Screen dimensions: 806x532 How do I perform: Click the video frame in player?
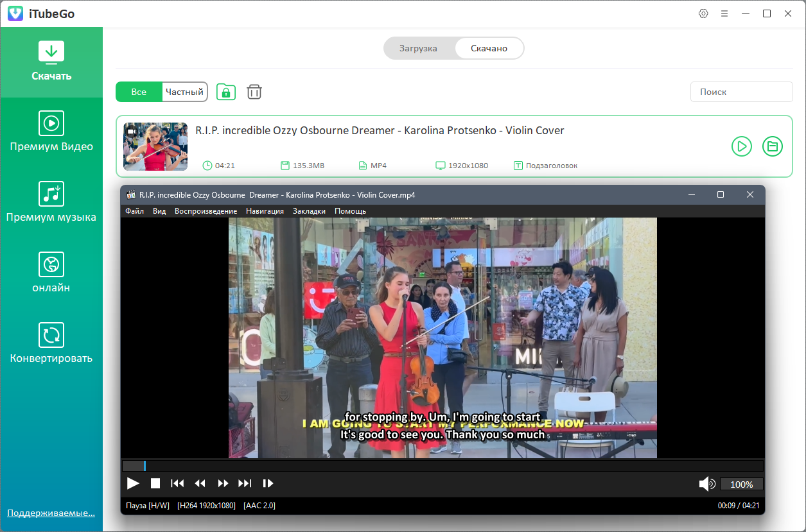pyautogui.click(x=442, y=338)
